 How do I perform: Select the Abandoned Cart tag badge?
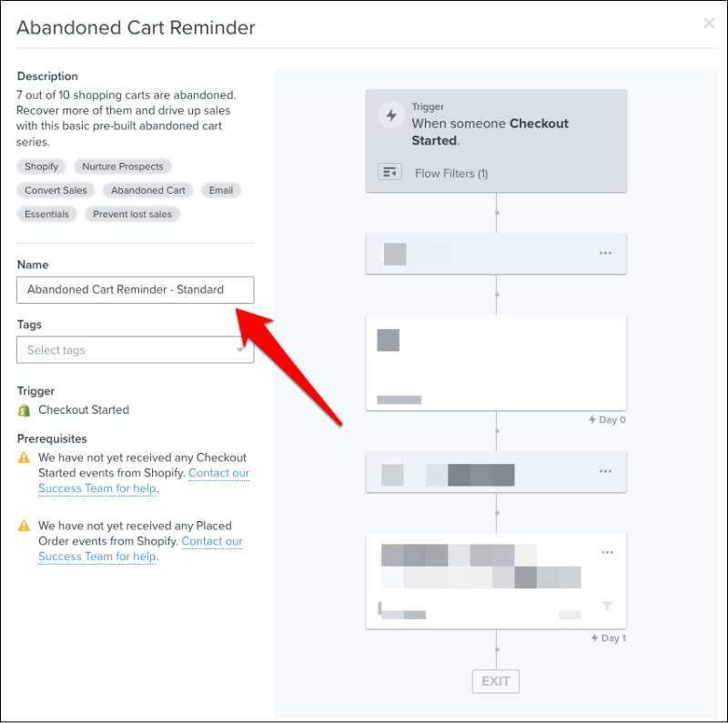point(147,190)
